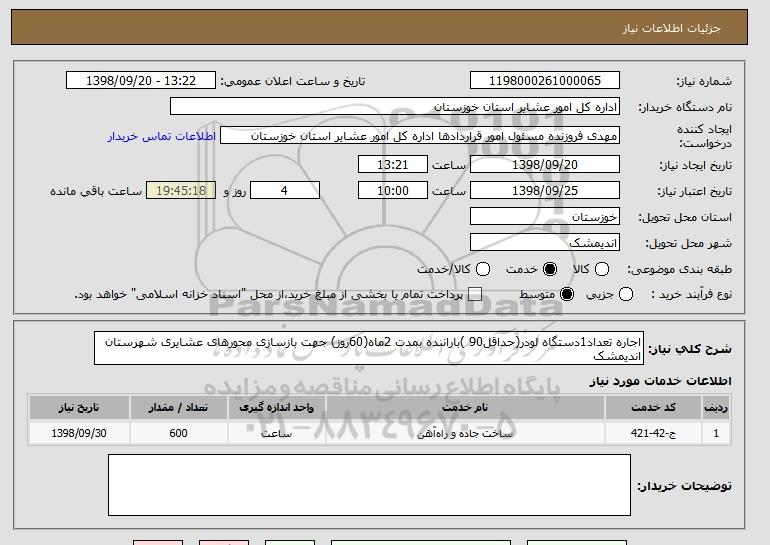Click the unit cell ساعت in the table

pos(276,433)
